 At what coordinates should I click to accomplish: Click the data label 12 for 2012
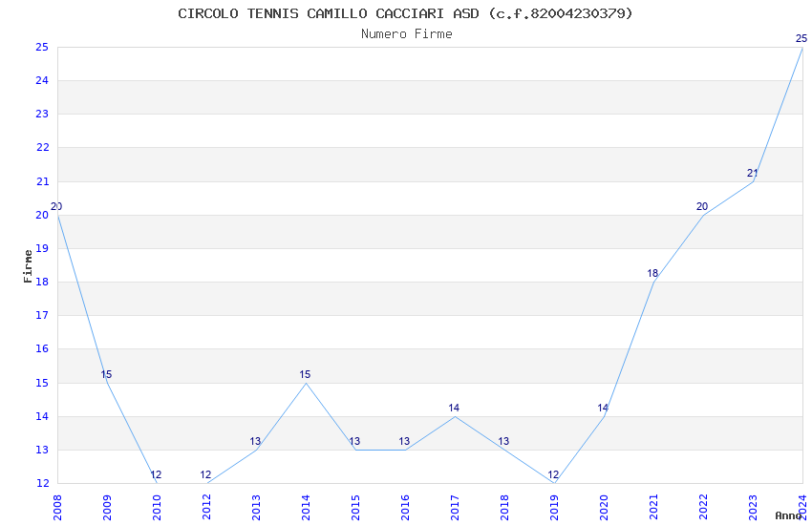coord(205,474)
